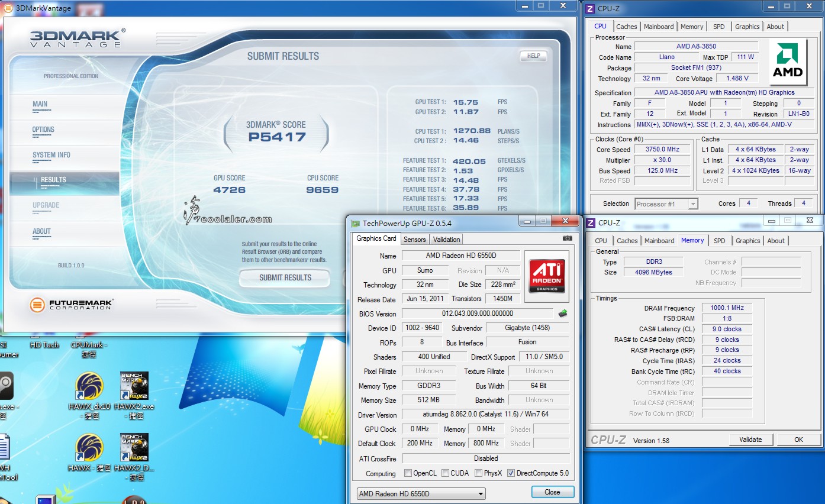The image size is (825, 504).
Task: Open the AMD Radeon HD 6550D card dropdown
Action: (421, 493)
